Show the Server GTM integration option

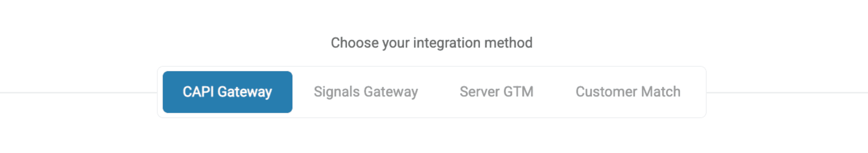click(x=497, y=92)
